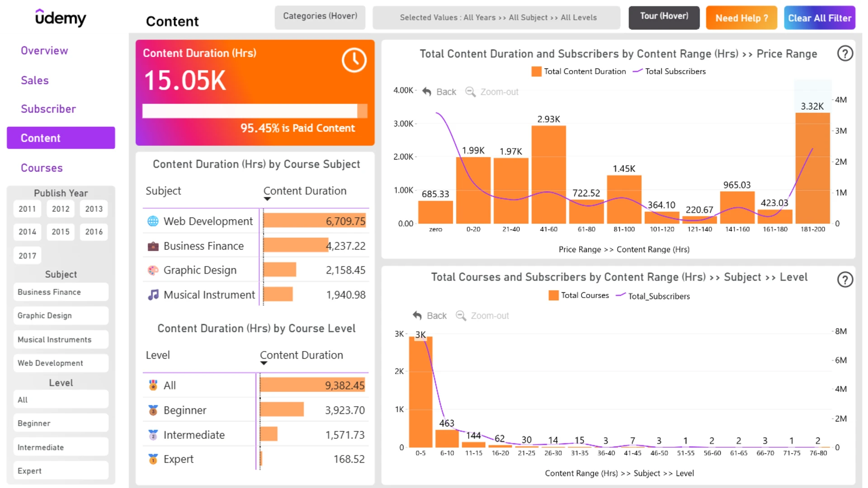This screenshot has width=868, height=488.
Task: Click the Udemy logo
Action: tap(61, 18)
